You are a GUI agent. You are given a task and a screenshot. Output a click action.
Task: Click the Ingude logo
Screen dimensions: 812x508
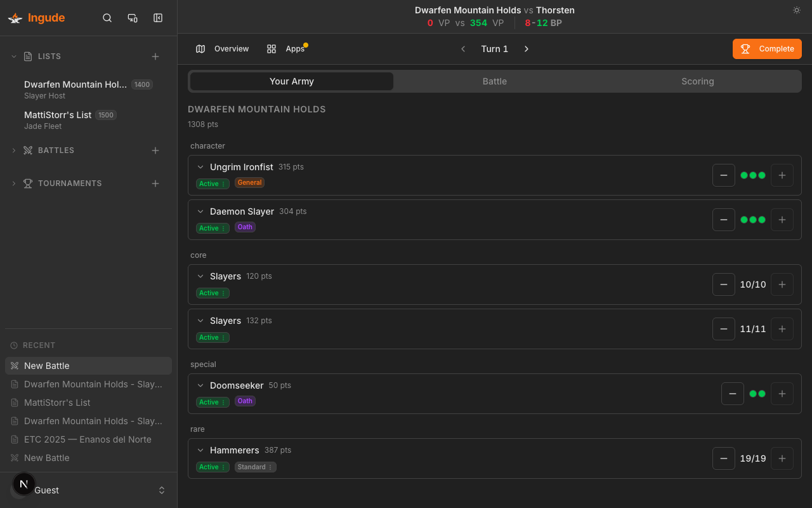coord(36,18)
